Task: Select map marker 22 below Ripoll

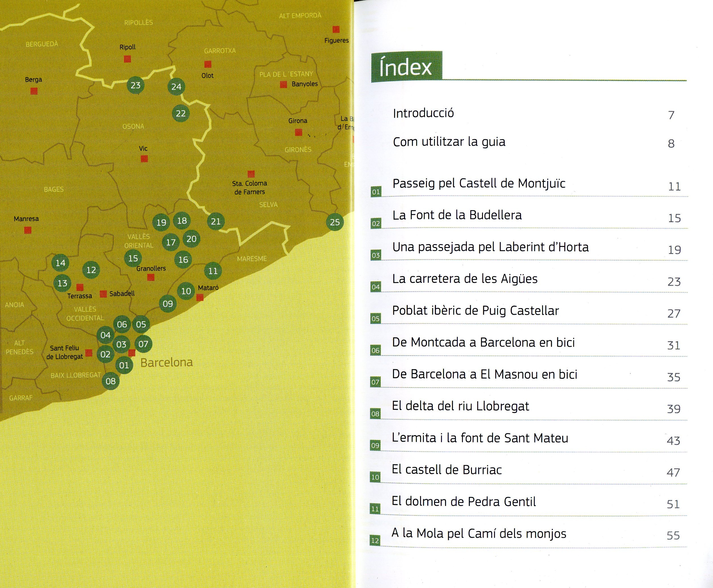Action: point(180,113)
